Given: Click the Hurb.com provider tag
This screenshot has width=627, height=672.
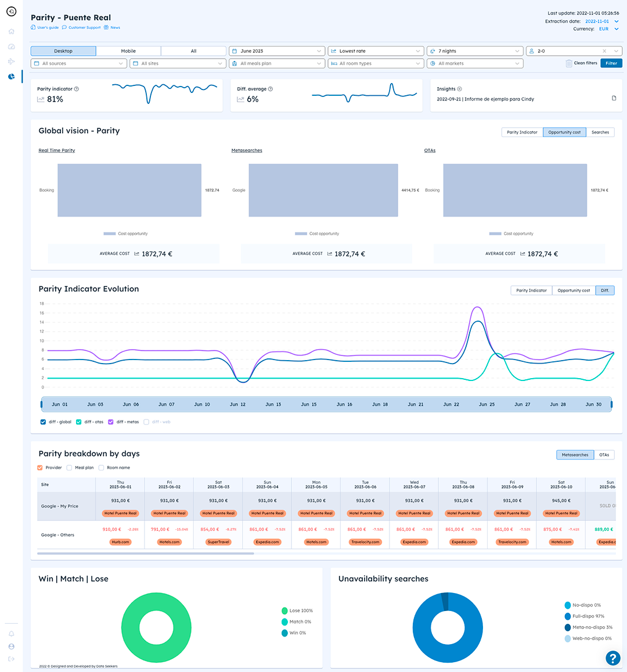Looking at the screenshot, I should 120,542.
